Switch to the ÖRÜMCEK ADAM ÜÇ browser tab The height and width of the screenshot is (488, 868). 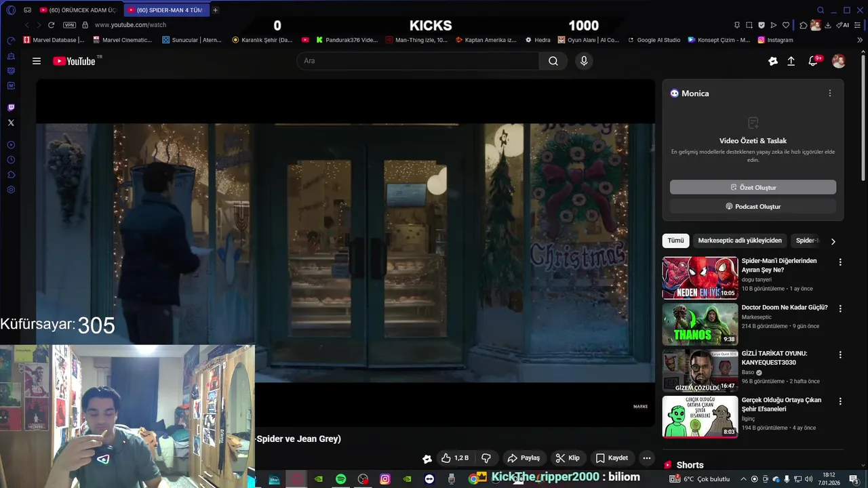[79, 10]
